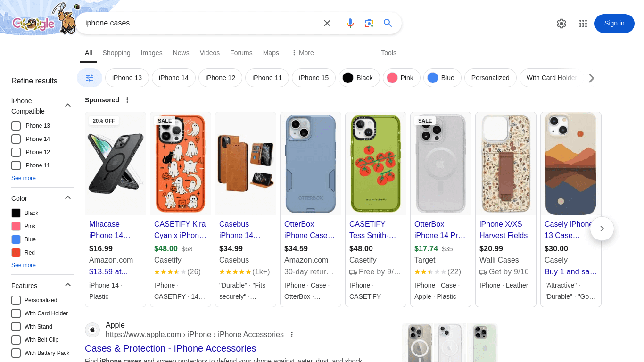Open the Sponsored three-dot info menu
Viewport: 644px width, 362px height.
click(127, 100)
